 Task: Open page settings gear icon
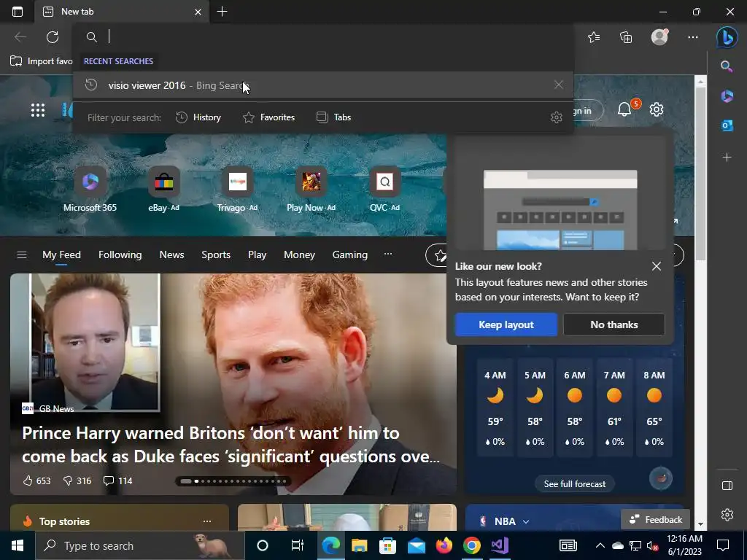pos(657,109)
